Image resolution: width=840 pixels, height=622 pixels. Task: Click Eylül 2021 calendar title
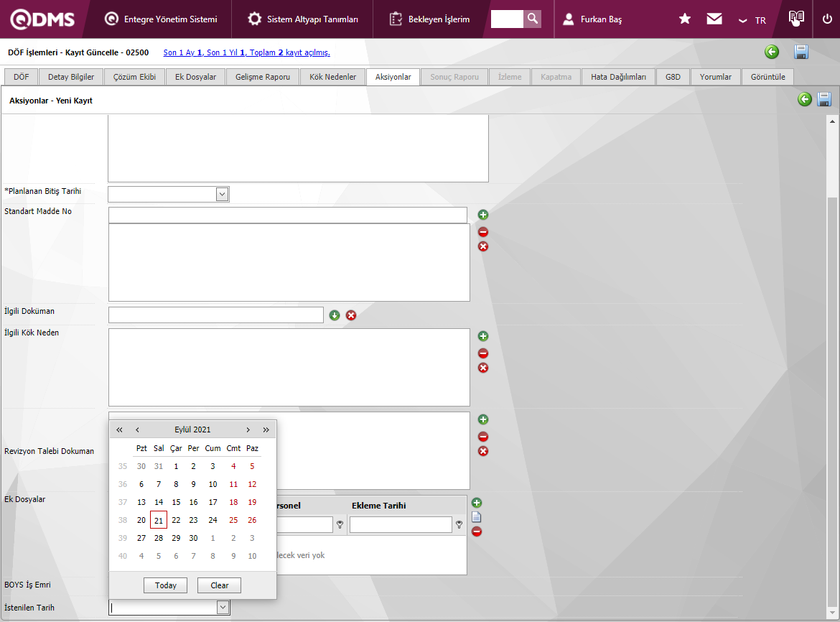192,430
